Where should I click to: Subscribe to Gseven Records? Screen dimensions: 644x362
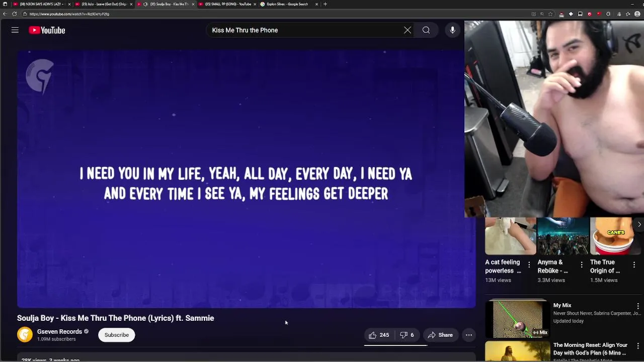[x=117, y=335]
